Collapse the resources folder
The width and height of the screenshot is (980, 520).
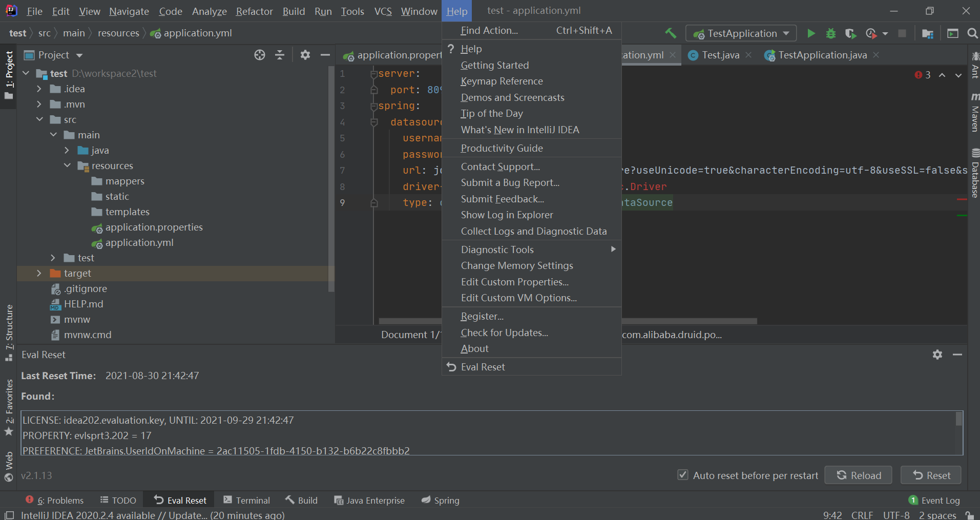(67, 165)
